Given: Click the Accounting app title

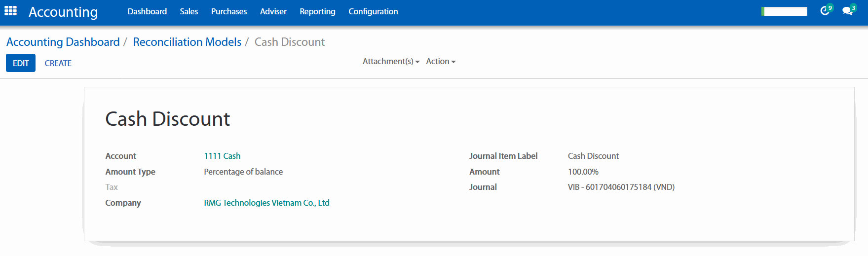Looking at the screenshot, I should [63, 12].
